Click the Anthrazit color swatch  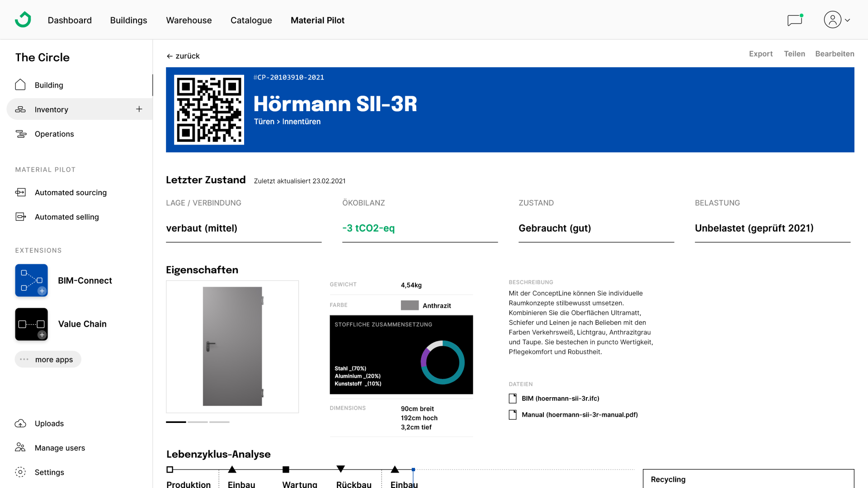[x=410, y=305]
